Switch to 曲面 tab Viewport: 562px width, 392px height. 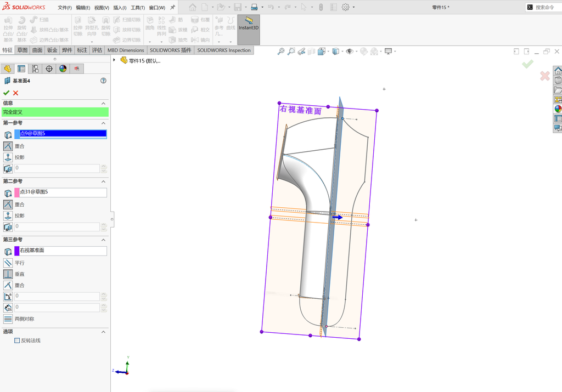coord(37,50)
